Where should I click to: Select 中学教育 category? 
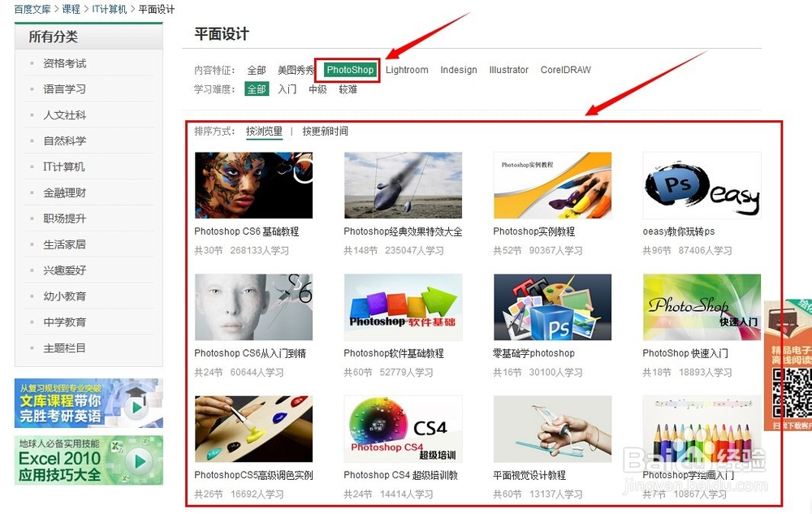[65, 322]
